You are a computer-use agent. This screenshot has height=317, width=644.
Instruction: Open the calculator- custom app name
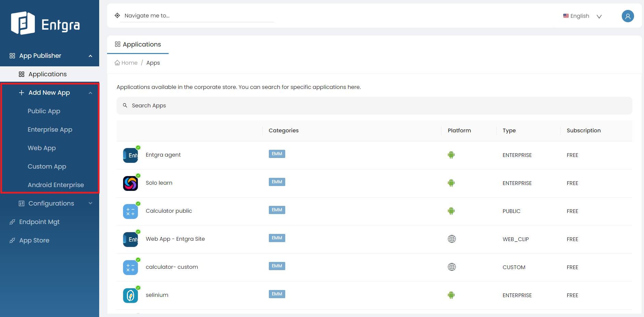click(172, 267)
